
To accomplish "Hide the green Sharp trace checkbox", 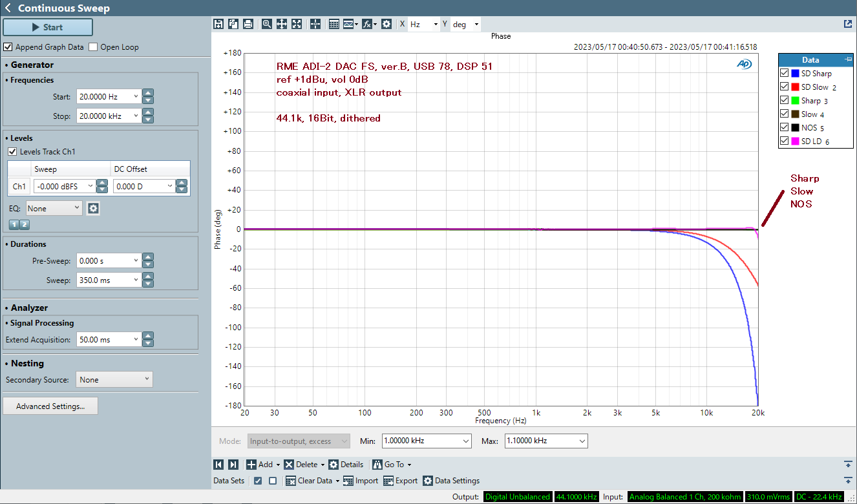I will coord(785,101).
